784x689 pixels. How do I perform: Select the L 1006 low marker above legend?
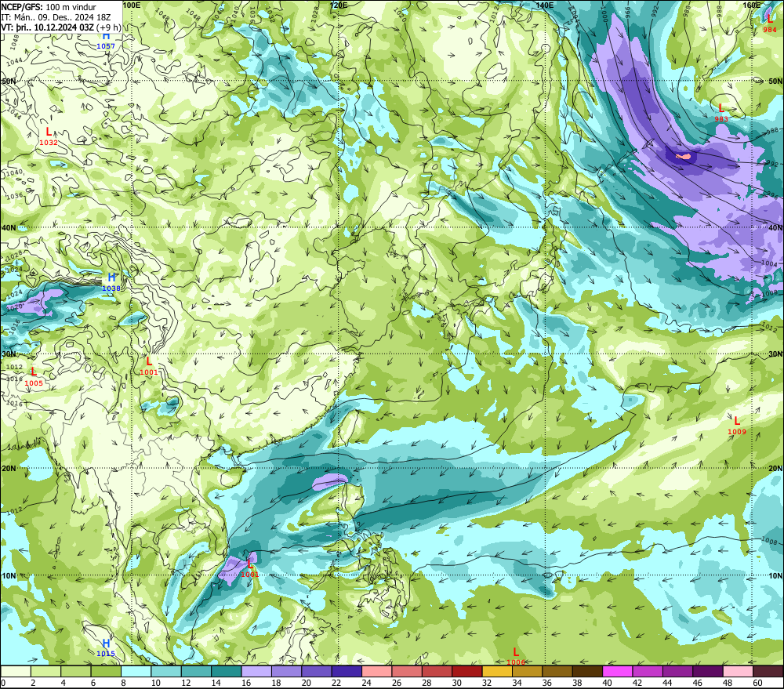(x=516, y=657)
